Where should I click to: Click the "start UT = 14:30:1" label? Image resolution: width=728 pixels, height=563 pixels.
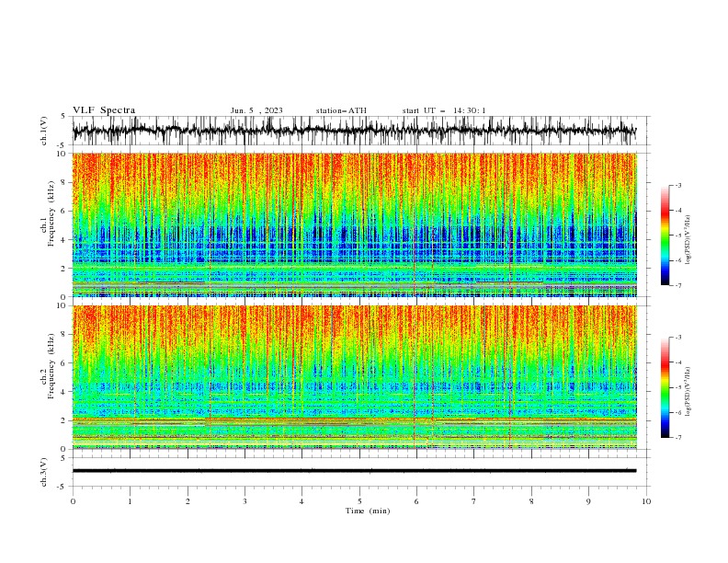(444, 110)
